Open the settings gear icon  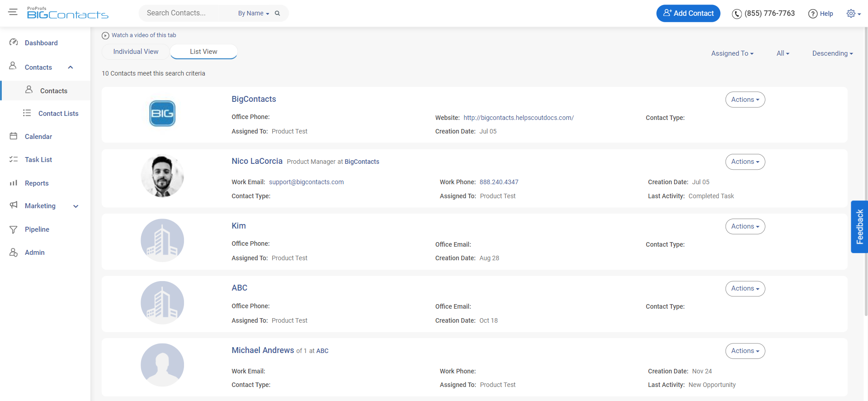pos(851,14)
